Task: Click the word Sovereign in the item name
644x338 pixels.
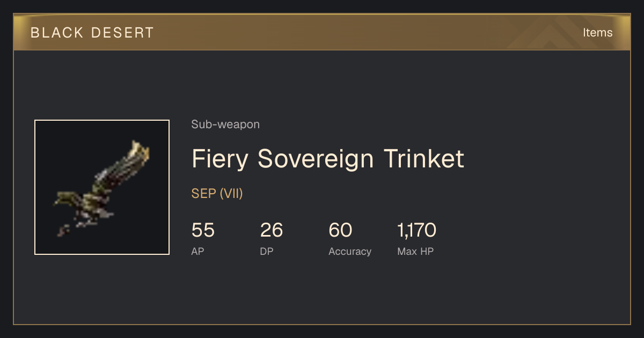Action: click(316, 159)
